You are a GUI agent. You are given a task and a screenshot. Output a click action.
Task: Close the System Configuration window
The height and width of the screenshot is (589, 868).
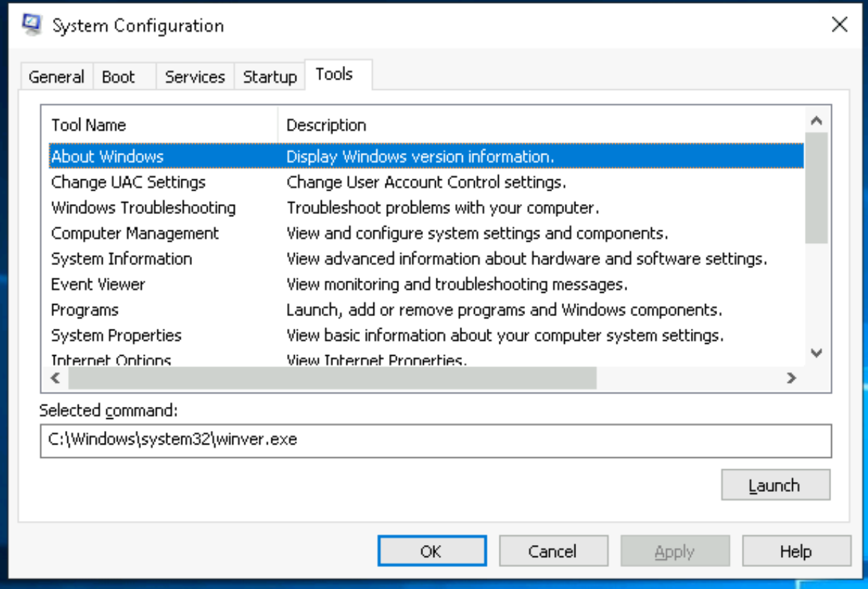(x=839, y=25)
